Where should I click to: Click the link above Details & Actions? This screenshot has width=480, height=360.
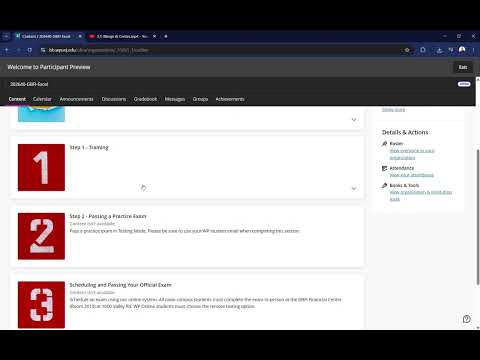coord(393,109)
